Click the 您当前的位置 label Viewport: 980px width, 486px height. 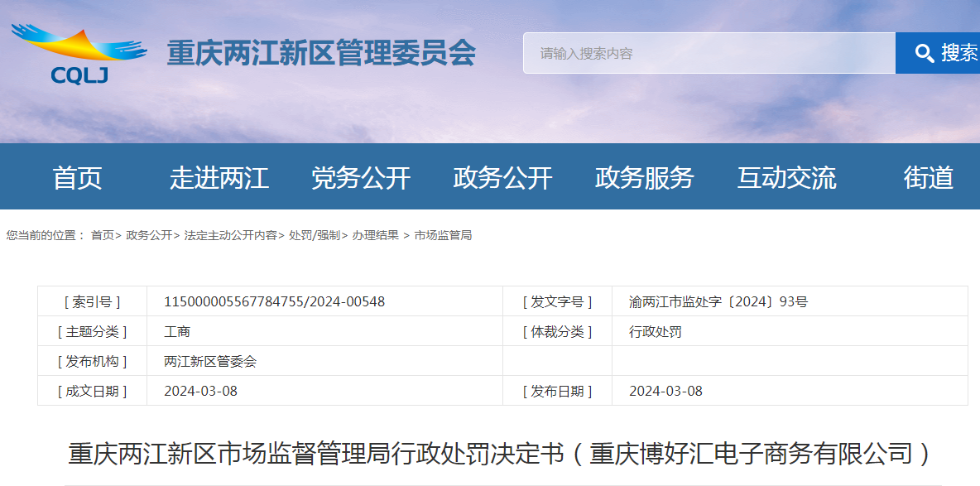[x=45, y=236]
